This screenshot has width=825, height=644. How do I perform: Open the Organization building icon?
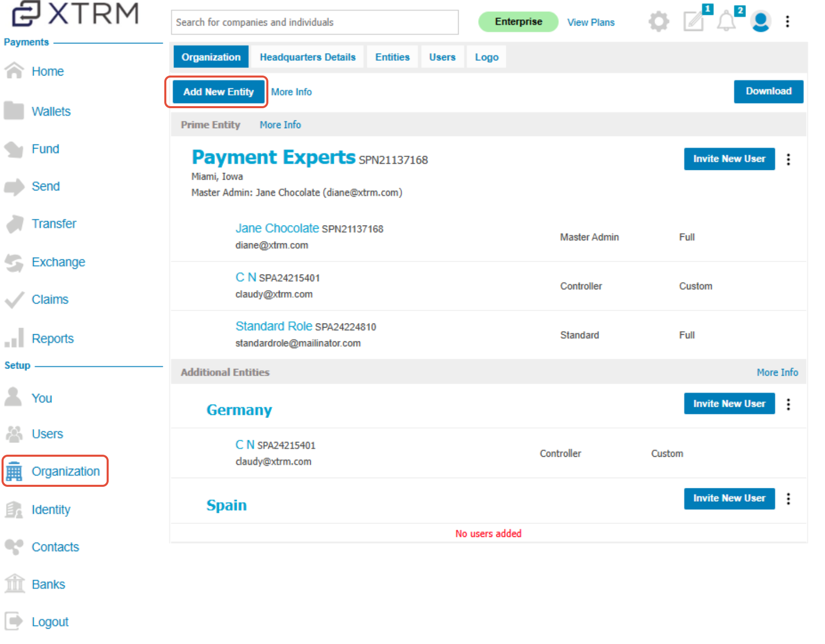point(14,471)
